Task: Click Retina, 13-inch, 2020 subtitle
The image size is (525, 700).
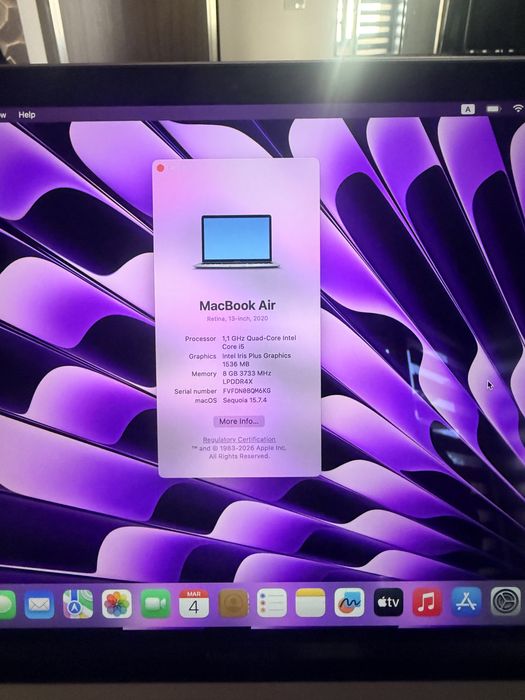Action: pos(237,319)
